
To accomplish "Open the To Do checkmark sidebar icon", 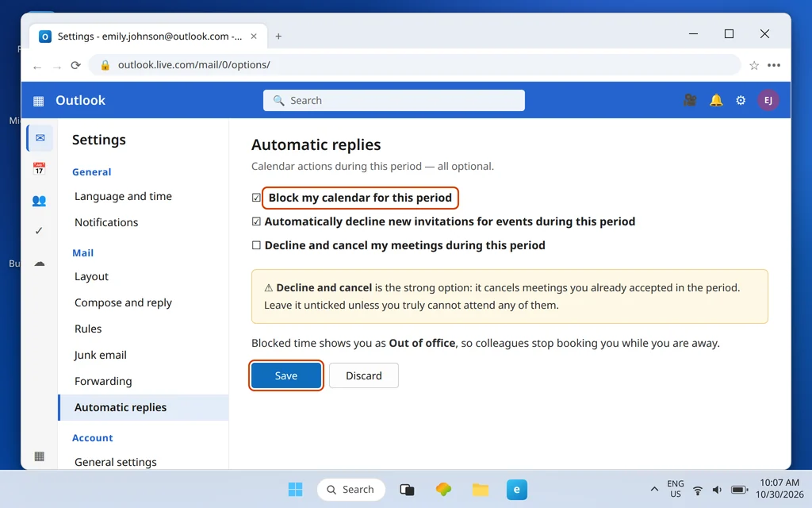I will coord(39,231).
